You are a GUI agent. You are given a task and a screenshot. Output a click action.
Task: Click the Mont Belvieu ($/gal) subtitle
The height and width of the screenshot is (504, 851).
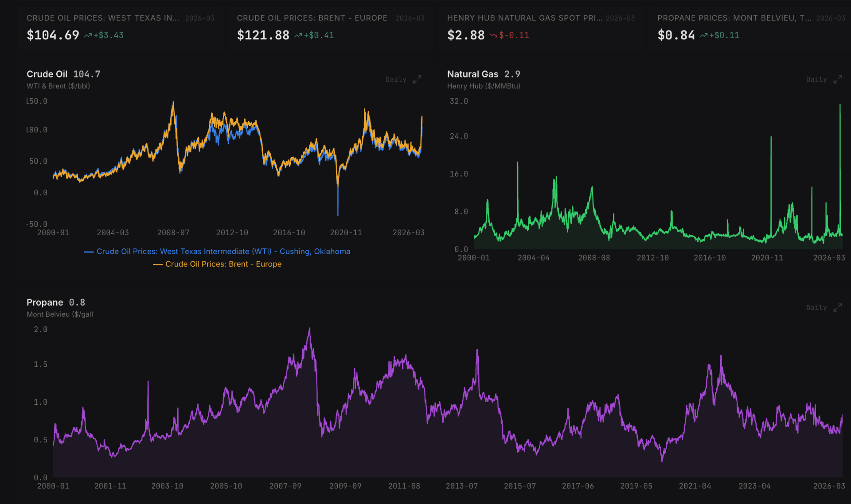pos(60,314)
